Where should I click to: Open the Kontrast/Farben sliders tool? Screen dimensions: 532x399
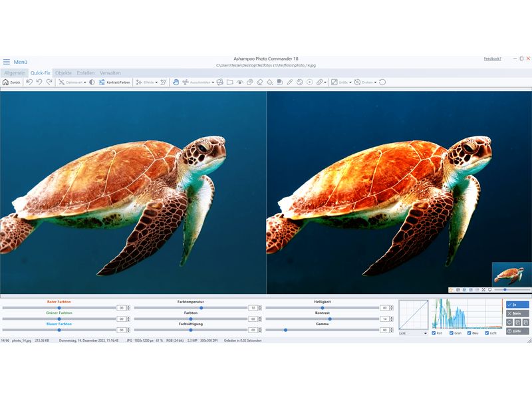point(114,82)
